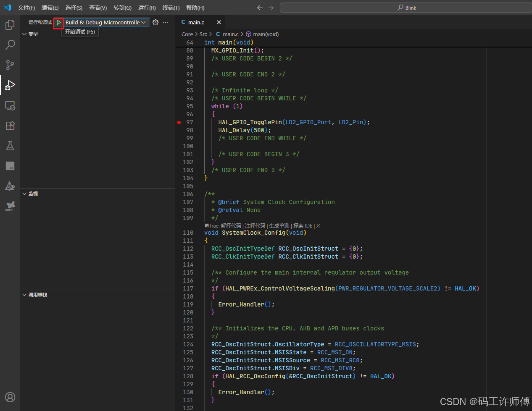Open the 选择(S) menu

(74, 8)
